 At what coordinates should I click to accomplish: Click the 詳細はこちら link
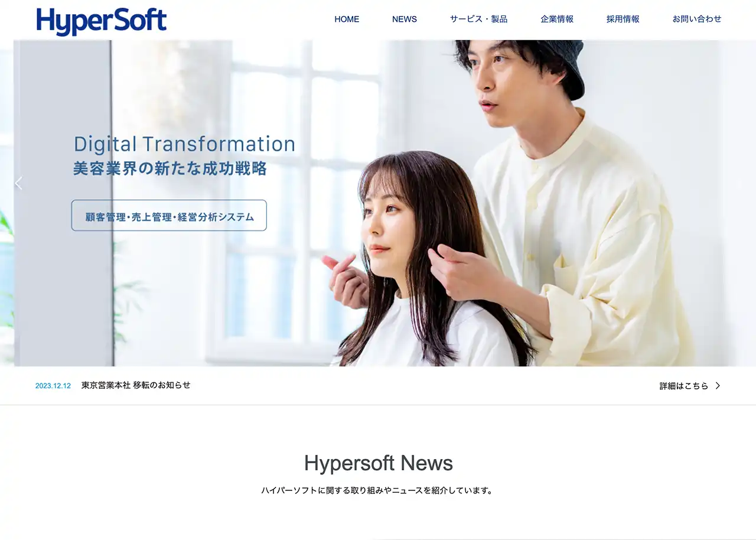[683, 386]
